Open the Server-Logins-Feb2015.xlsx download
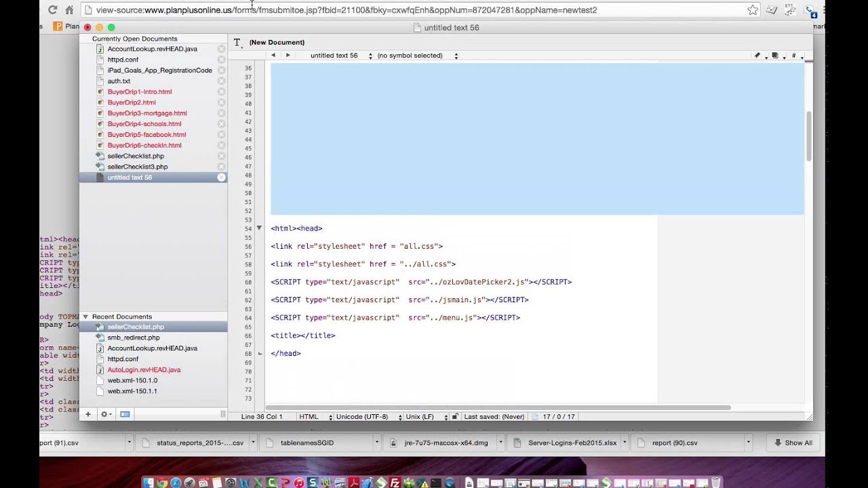The width and height of the screenshot is (868, 488). click(565, 443)
